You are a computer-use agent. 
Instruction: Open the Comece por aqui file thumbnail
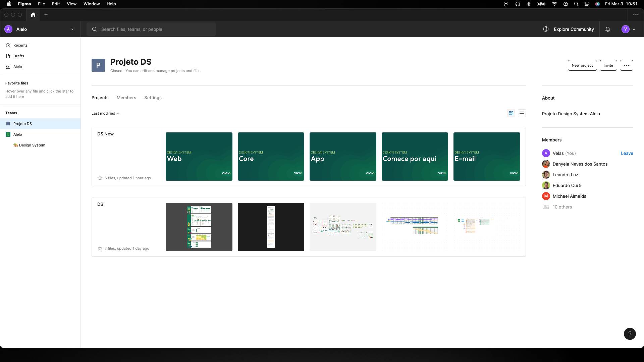[x=415, y=157]
